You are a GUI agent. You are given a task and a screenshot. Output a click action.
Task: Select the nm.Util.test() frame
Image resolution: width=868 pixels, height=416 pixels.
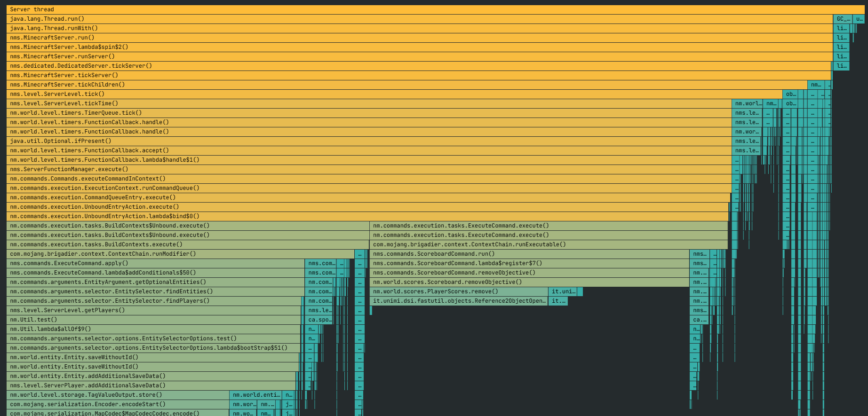(x=154, y=320)
